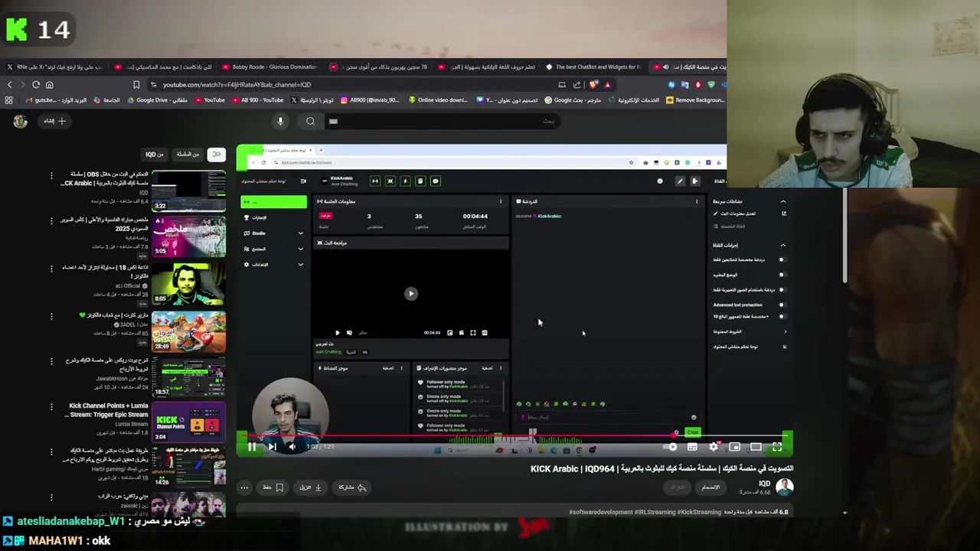
Task: Select the من السلسلة filter chip
Action: 188,154
